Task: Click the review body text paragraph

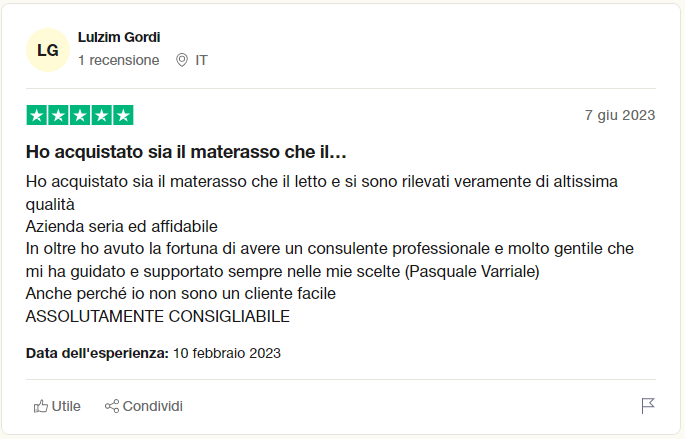Action: [x=330, y=249]
